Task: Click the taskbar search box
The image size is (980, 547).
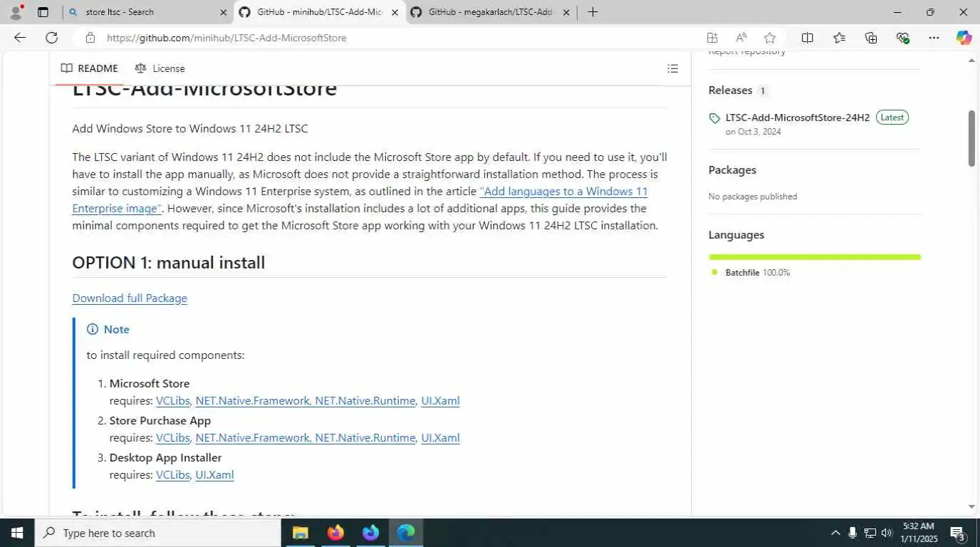Action: 158,533
